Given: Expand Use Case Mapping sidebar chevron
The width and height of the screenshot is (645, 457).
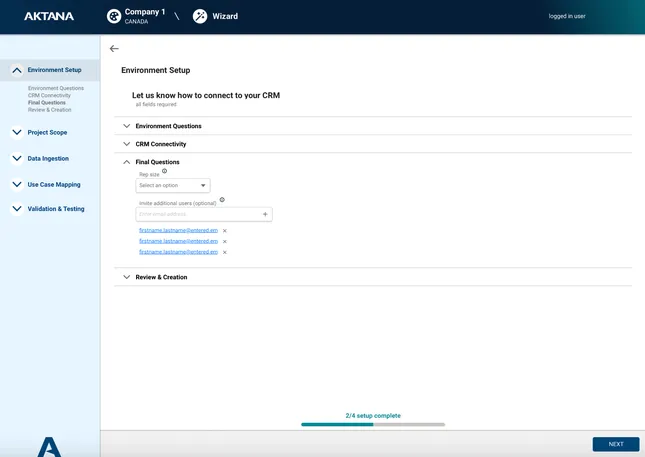Looking at the screenshot, I should click(x=17, y=185).
